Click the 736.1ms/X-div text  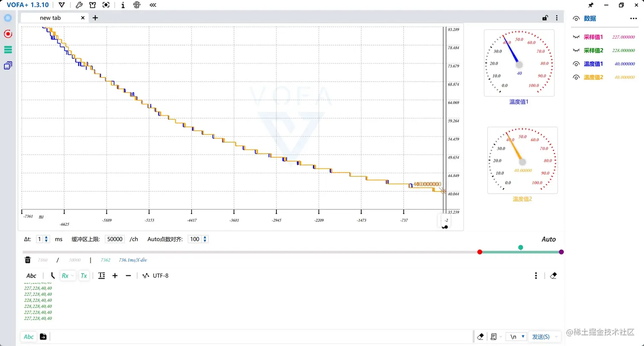point(132,260)
